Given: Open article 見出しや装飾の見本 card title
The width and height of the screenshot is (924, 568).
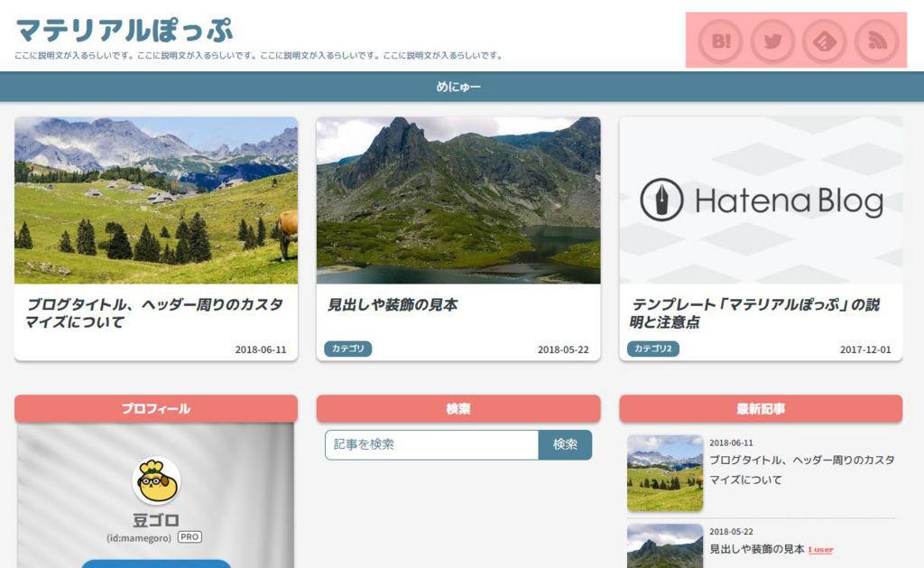Looking at the screenshot, I should point(393,305).
